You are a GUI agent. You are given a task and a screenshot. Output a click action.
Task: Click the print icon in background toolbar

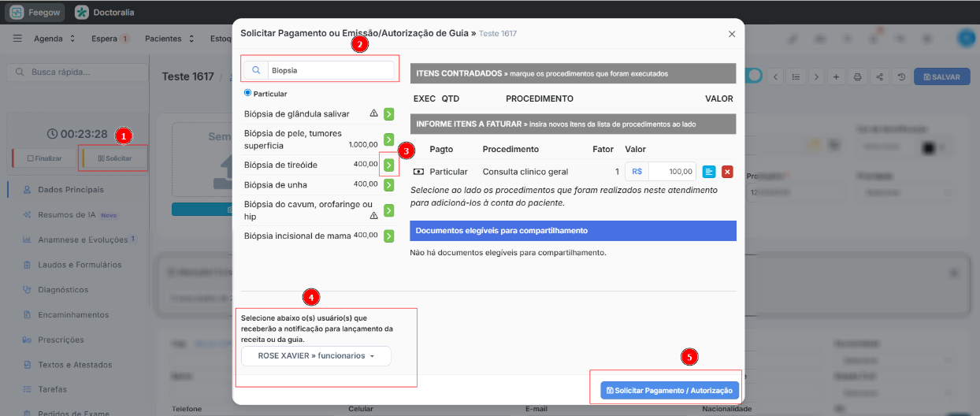point(858,76)
